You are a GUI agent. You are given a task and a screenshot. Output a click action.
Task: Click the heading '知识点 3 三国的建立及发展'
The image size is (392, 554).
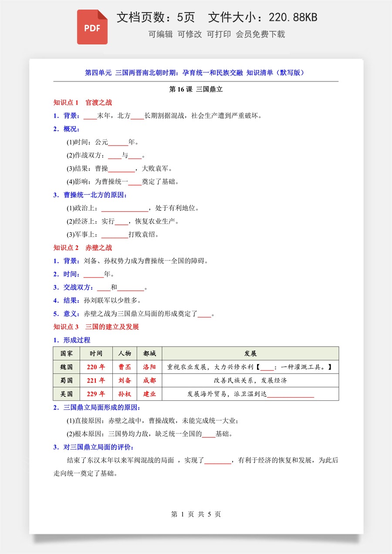[96, 327]
